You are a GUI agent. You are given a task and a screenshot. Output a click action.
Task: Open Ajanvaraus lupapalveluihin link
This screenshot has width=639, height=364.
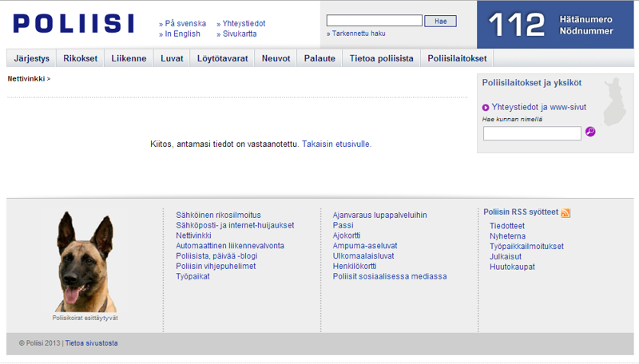click(x=380, y=215)
